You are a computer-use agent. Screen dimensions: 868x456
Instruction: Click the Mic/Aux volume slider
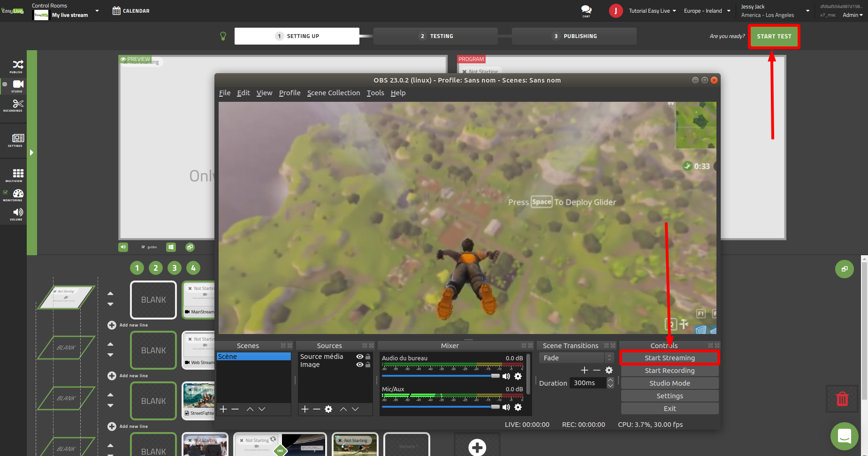pyautogui.click(x=441, y=407)
